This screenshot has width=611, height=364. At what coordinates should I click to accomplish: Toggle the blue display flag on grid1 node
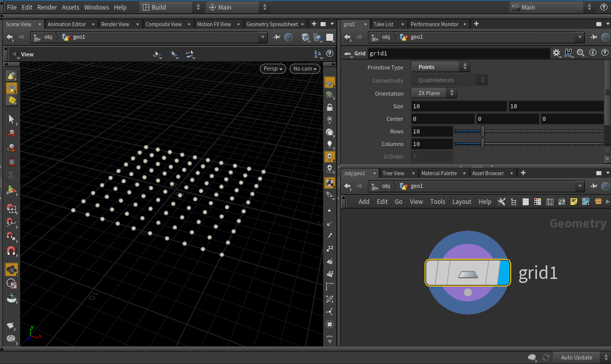coord(504,273)
